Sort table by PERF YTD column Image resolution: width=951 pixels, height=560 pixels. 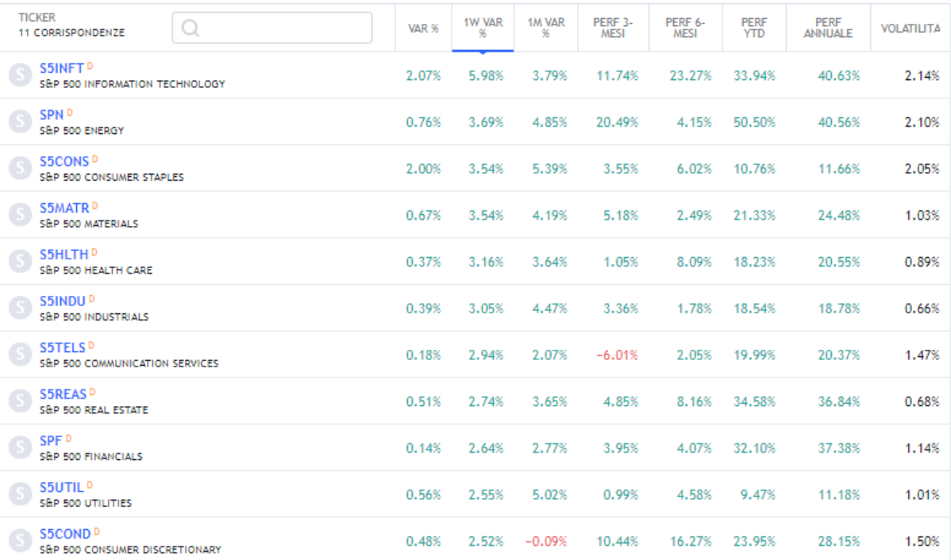[754, 29]
